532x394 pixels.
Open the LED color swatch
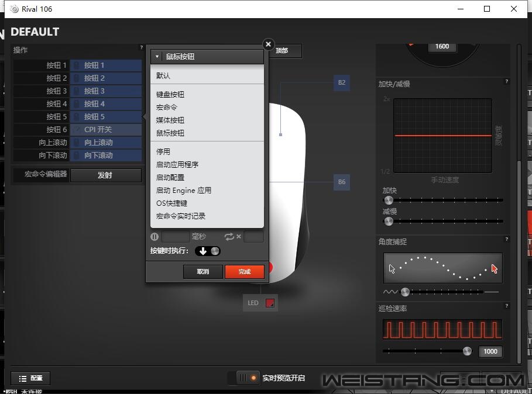pos(270,303)
